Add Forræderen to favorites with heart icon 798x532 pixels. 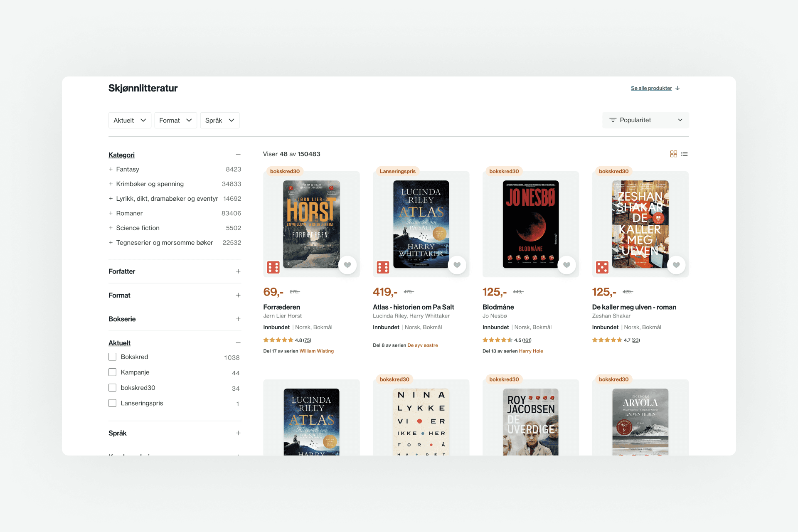[x=347, y=265]
